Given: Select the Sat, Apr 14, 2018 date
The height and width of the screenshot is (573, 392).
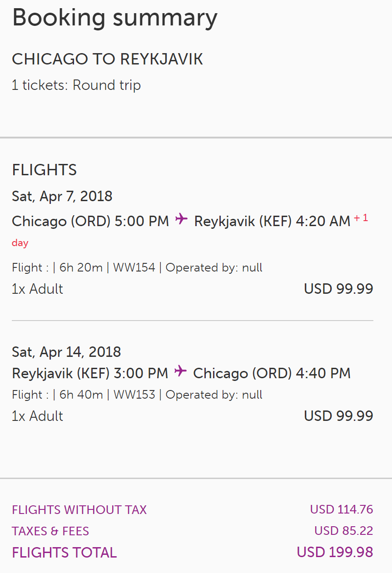Looking at the screenshot, I should [66, 352].
